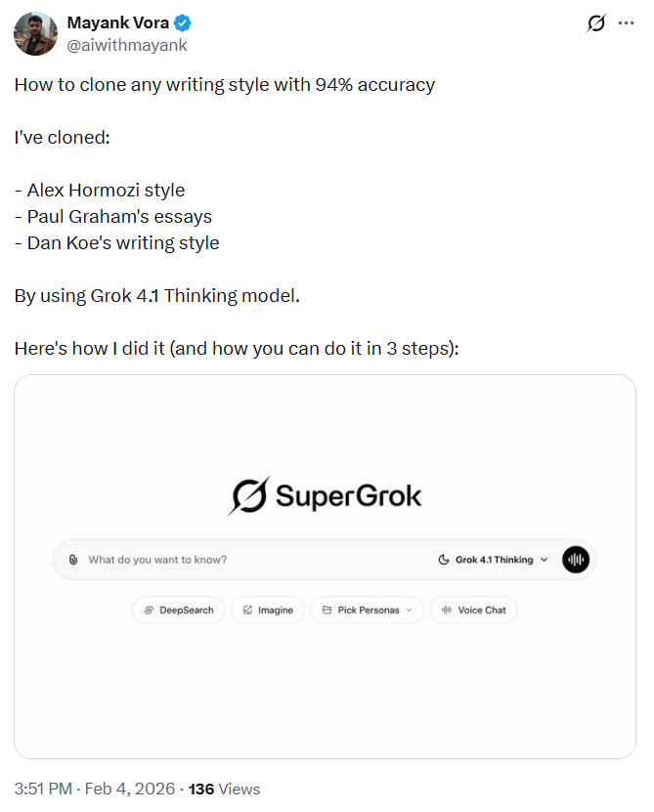Focus the "What do you want to know?" field
This screenshot has height=812, width=654.
244,560
